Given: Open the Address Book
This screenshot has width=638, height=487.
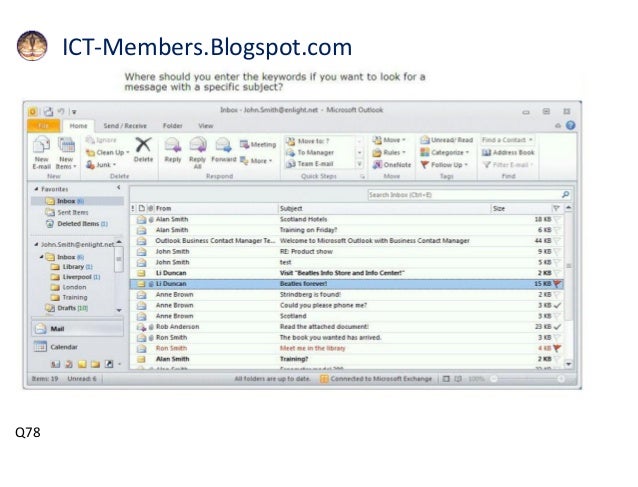Looking at the screenshot, I should [x=508, y=153].
